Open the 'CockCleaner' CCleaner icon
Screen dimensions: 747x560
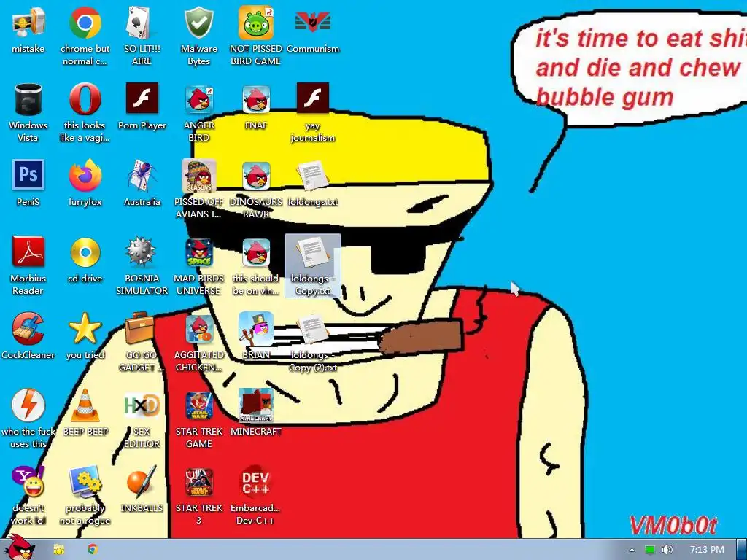28,328
